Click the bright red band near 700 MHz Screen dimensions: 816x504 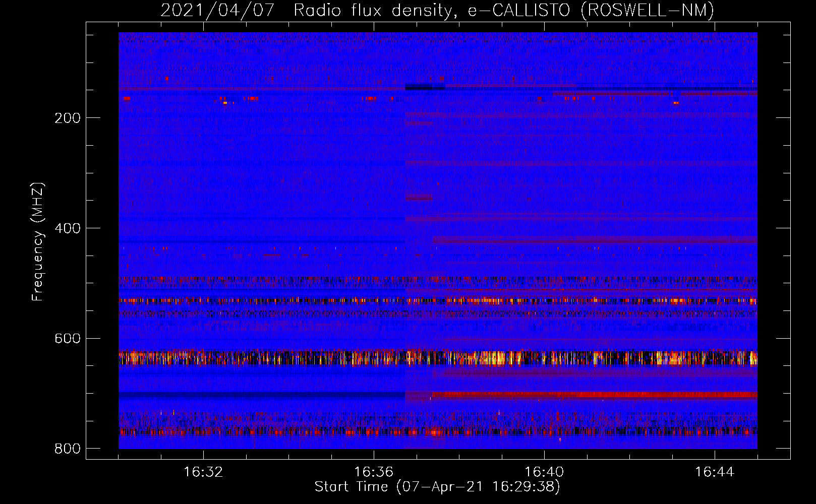tap(594, 395)
